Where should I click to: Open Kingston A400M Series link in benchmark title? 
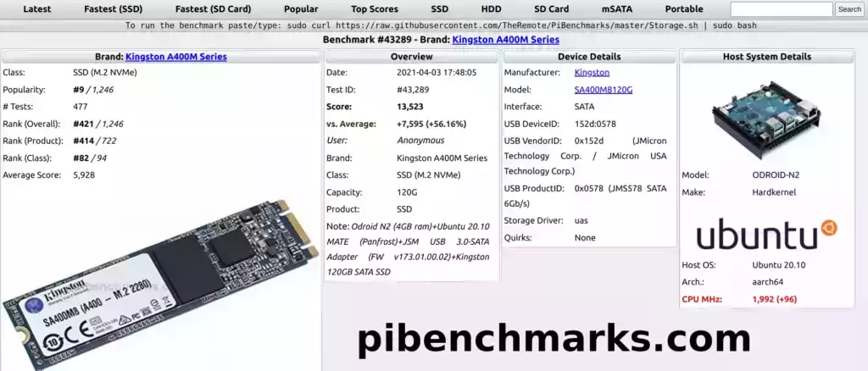pos(505,40)
